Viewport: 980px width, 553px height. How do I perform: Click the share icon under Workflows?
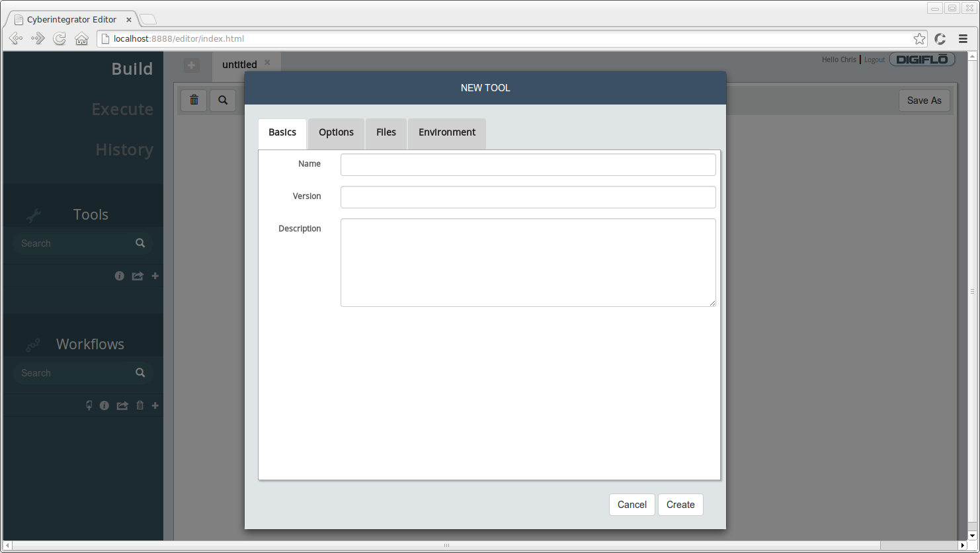(122, 405)
